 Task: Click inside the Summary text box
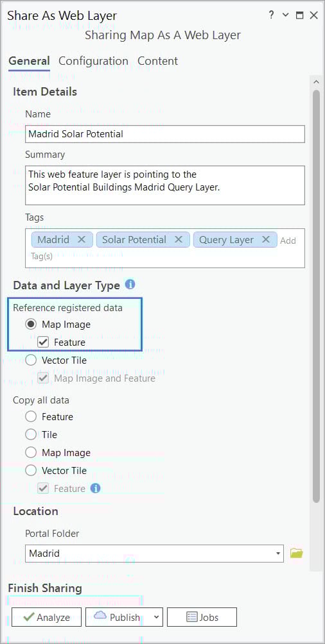[165, 185]
